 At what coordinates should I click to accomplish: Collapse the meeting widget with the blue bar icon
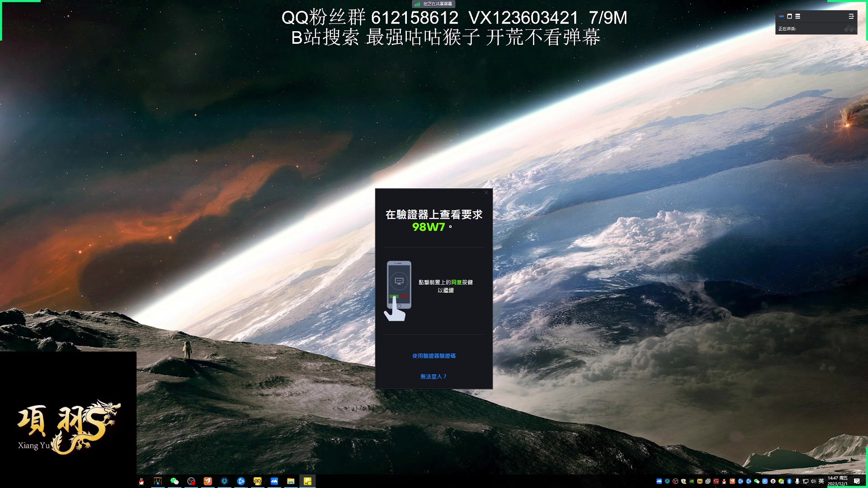click(781, 16)
